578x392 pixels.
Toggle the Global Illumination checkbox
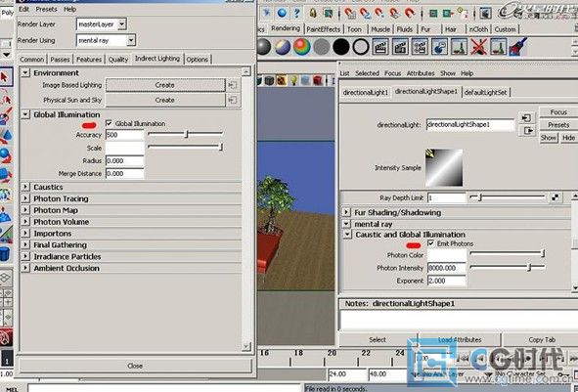[109, 123]
